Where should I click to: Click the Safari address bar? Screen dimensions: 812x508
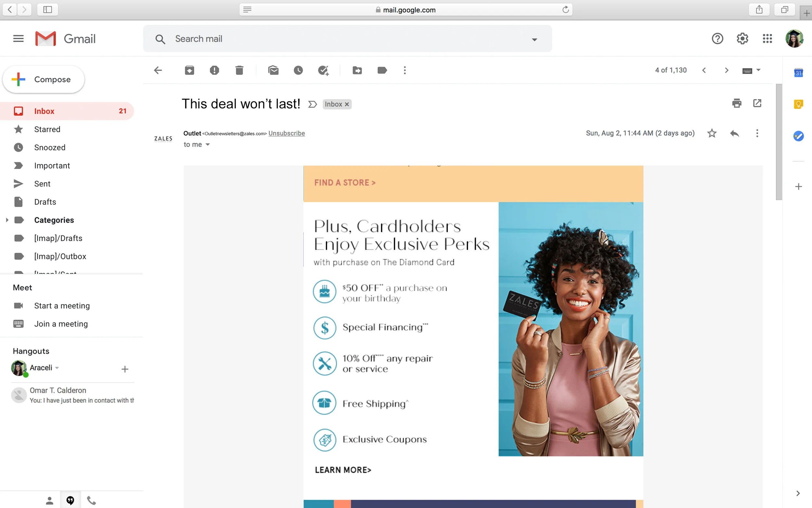click(406, 10)
